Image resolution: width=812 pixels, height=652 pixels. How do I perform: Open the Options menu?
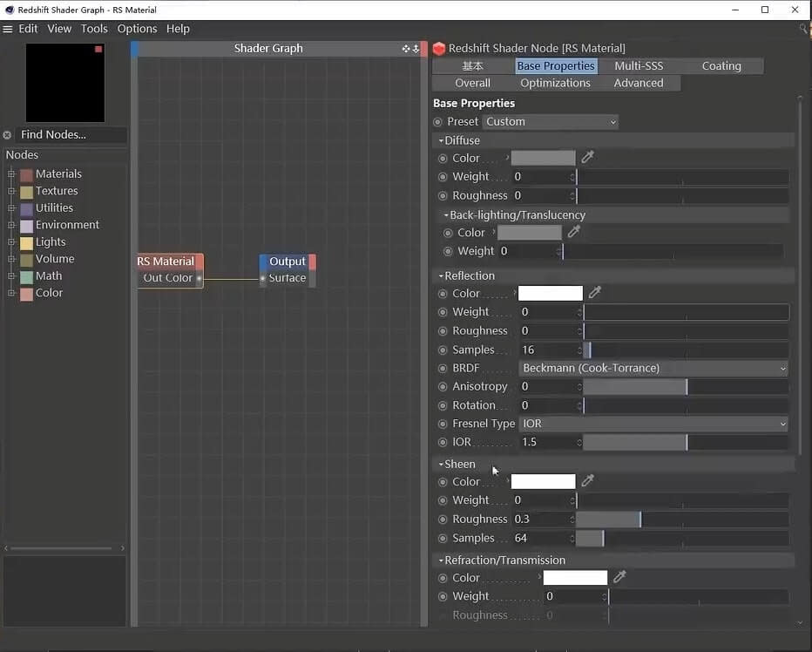coord(138,29)
